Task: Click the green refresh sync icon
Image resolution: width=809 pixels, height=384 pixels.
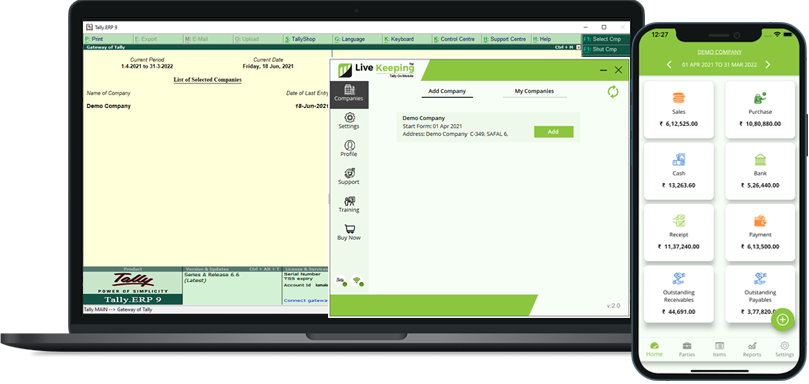Action: (612, 92)
